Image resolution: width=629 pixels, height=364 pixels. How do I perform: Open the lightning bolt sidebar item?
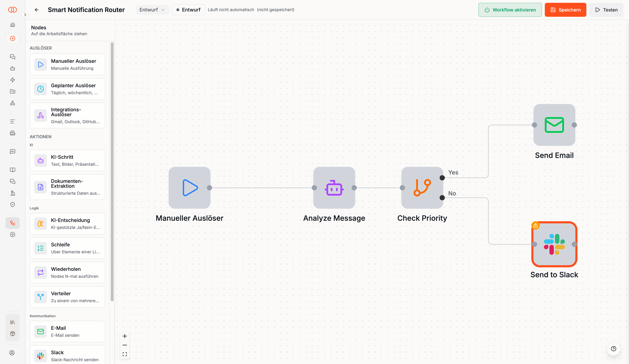click(x=12, y=80)
